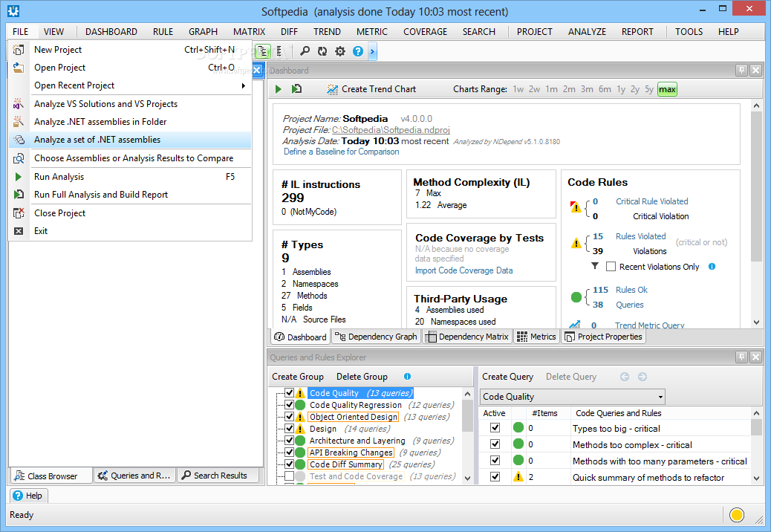Click the forward arrow beside Delete Query
Viewport: 771px width, 532px height.
coord(642,377)
